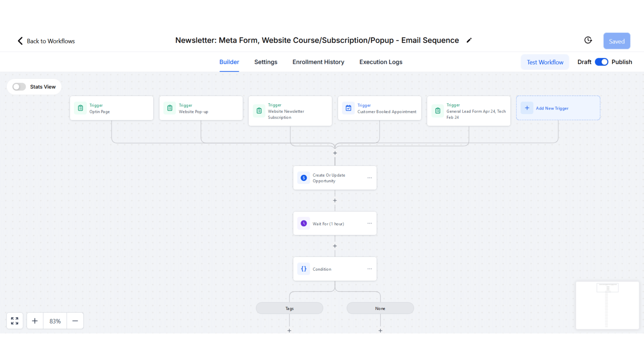644x362 pixels.
Task: Open the version history clock icon
Action: 588,40
